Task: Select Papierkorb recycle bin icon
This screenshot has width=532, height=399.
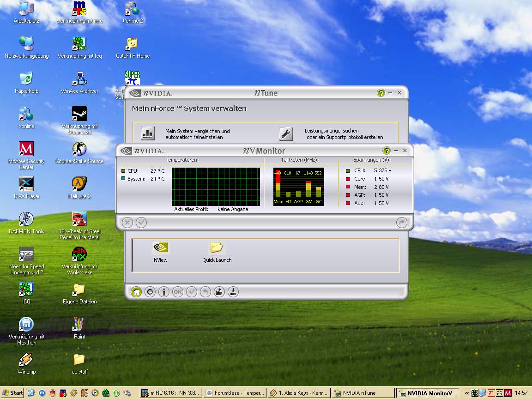Action: pyautogui.click(x=26, y=83)
